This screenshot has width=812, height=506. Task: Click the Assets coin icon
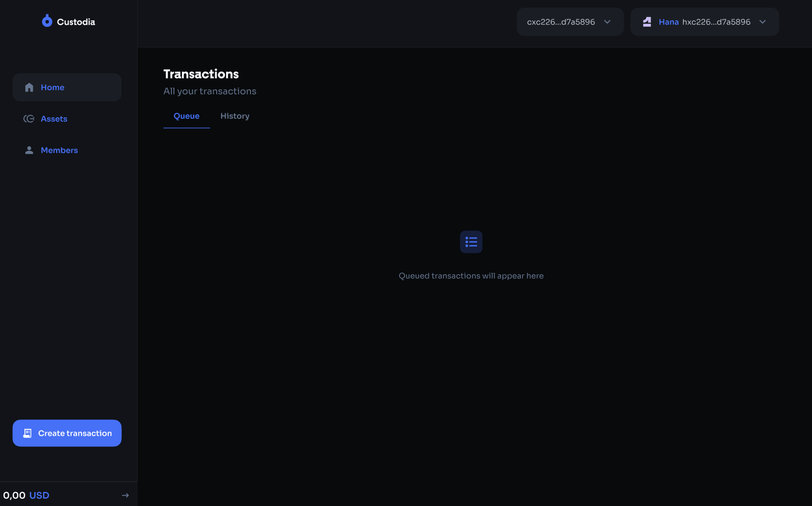click(x=29, y=119)
